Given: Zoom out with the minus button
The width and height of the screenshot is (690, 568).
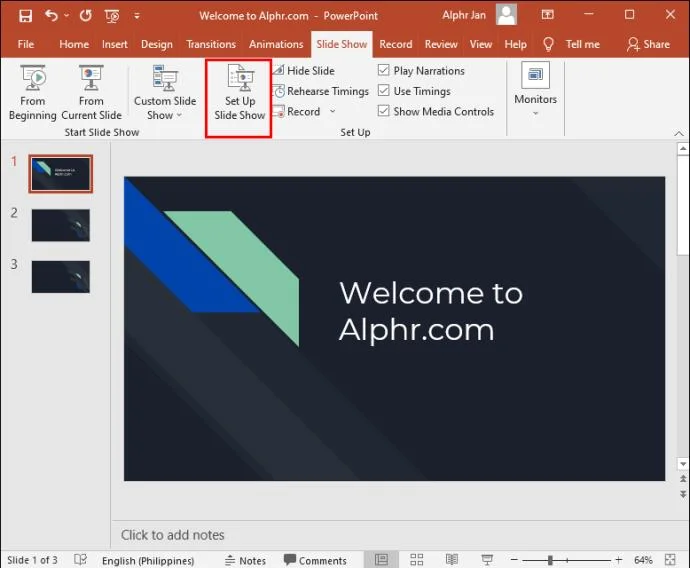Looking at the screenshot, I should coord(514,560).
